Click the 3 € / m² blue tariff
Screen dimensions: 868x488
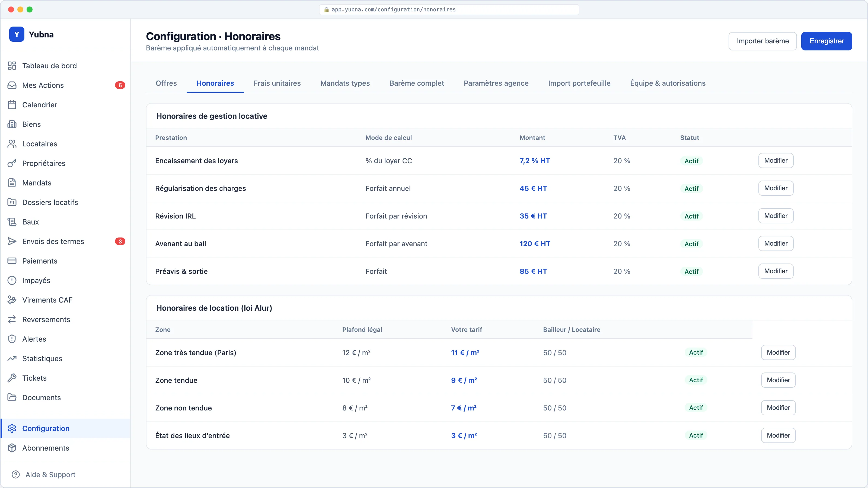[464, 435]
